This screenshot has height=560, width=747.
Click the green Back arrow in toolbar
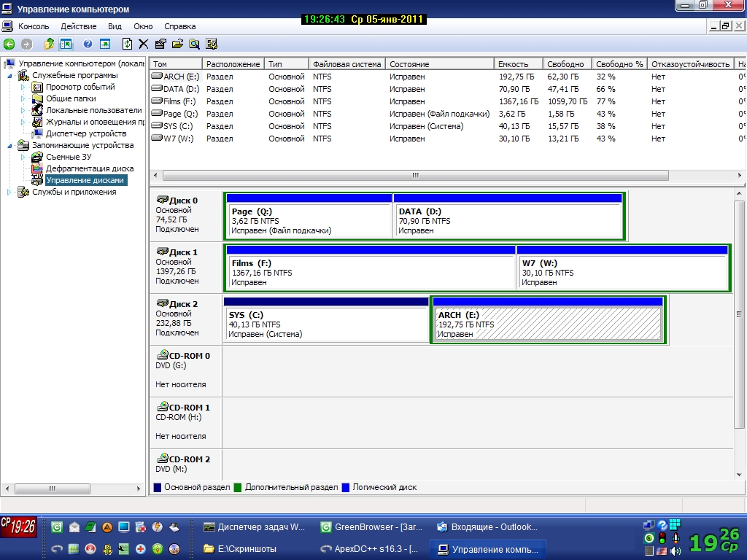(x=9, y=44)
